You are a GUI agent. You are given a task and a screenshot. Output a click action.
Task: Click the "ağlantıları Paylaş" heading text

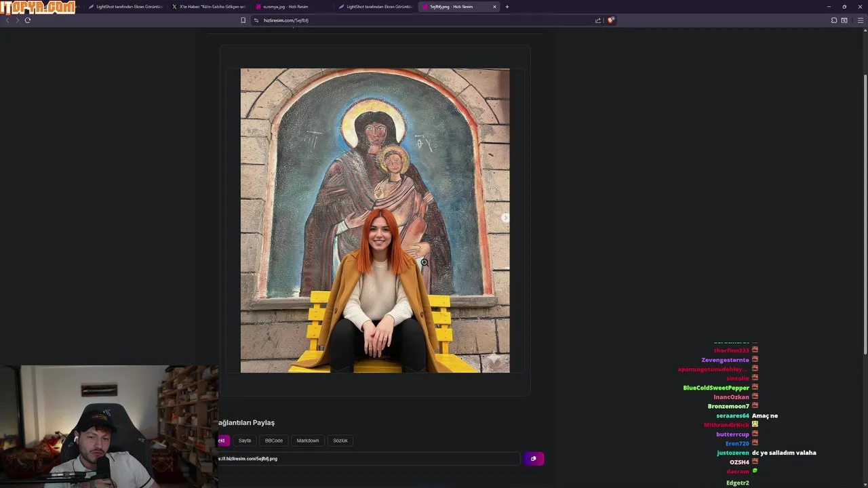pos(246,423)
